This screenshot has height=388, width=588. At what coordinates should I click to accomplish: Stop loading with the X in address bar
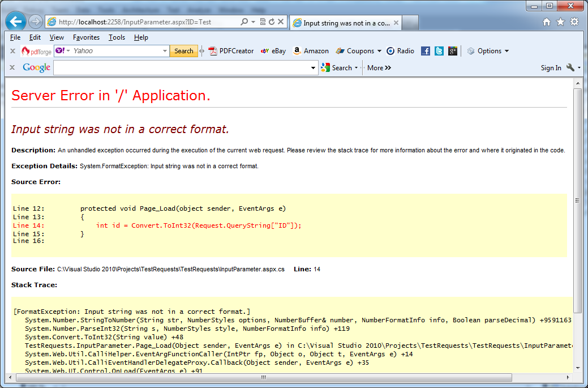[x=281, y=22]
